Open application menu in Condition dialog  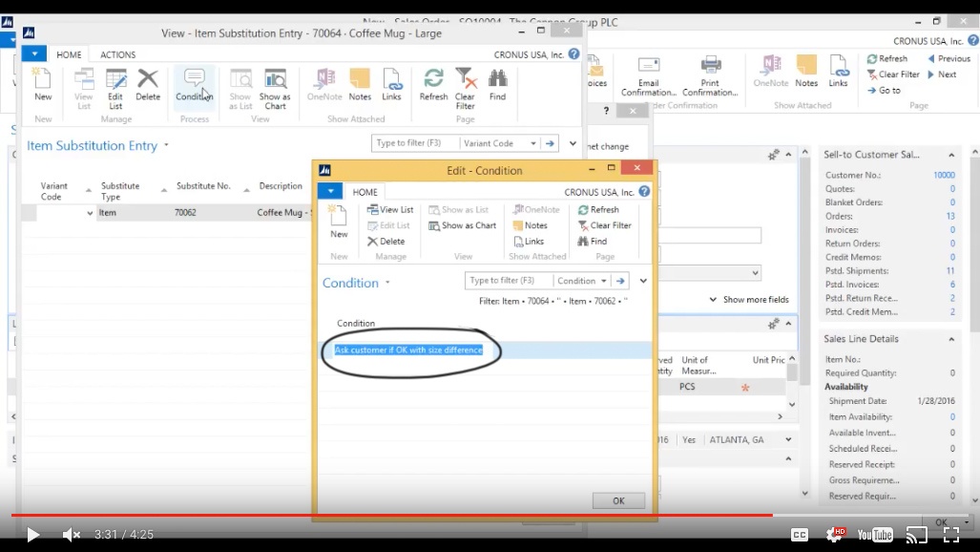[x=330, y=191]
